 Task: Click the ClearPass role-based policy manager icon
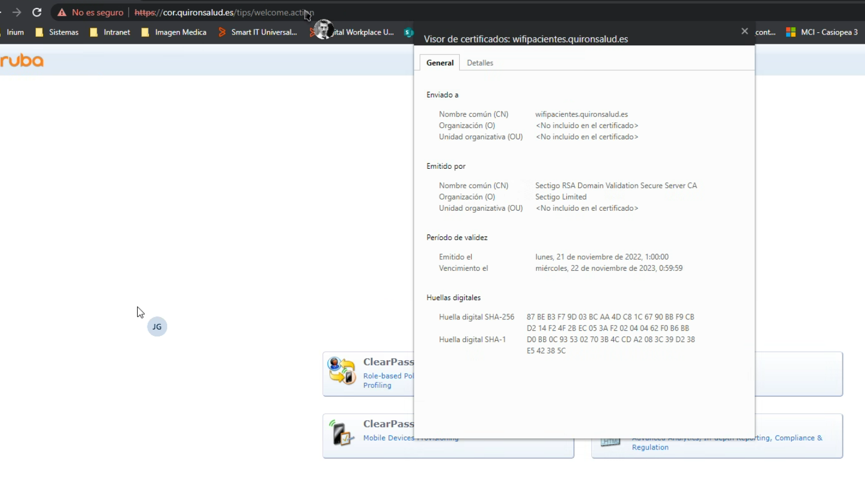342,370
